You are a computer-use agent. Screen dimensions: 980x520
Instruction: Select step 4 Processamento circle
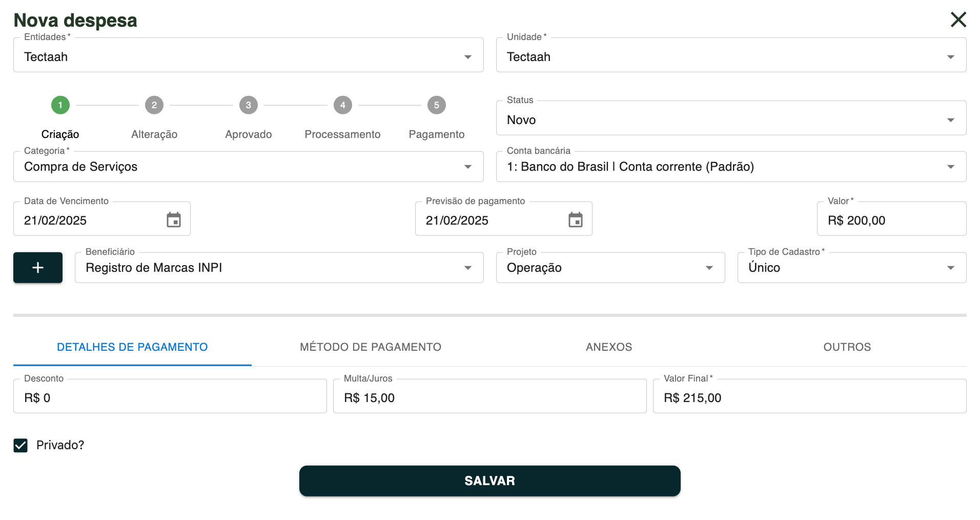coord(342,105)
